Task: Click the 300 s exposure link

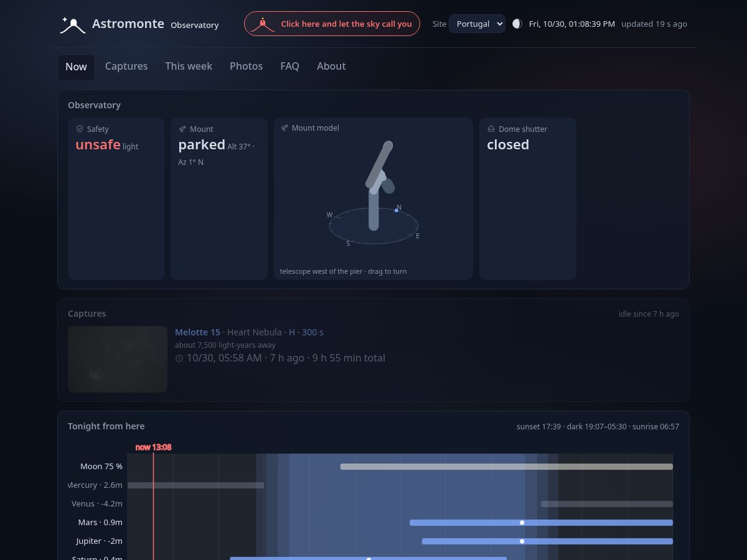Action: click(x=312, y=332)
